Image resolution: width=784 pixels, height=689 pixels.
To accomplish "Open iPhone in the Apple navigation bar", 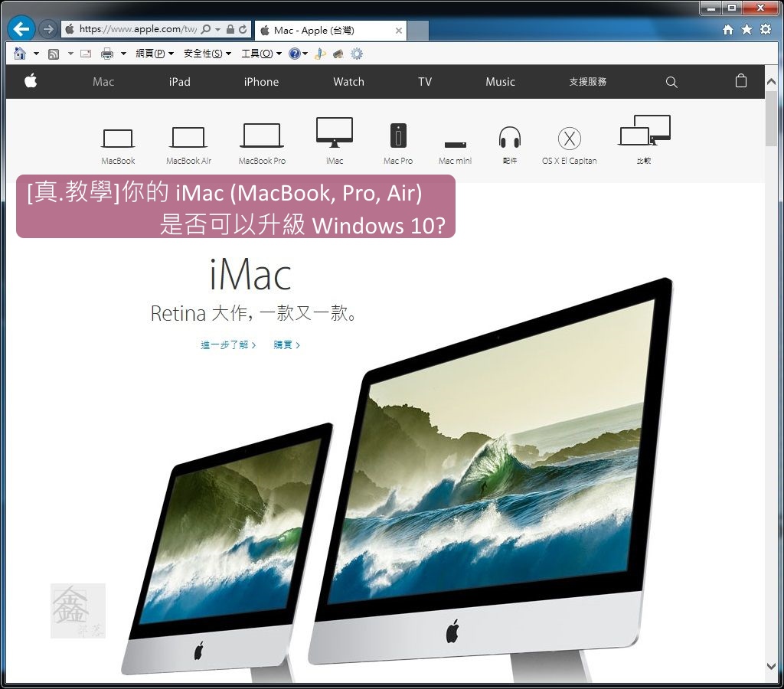I will 261,81.
